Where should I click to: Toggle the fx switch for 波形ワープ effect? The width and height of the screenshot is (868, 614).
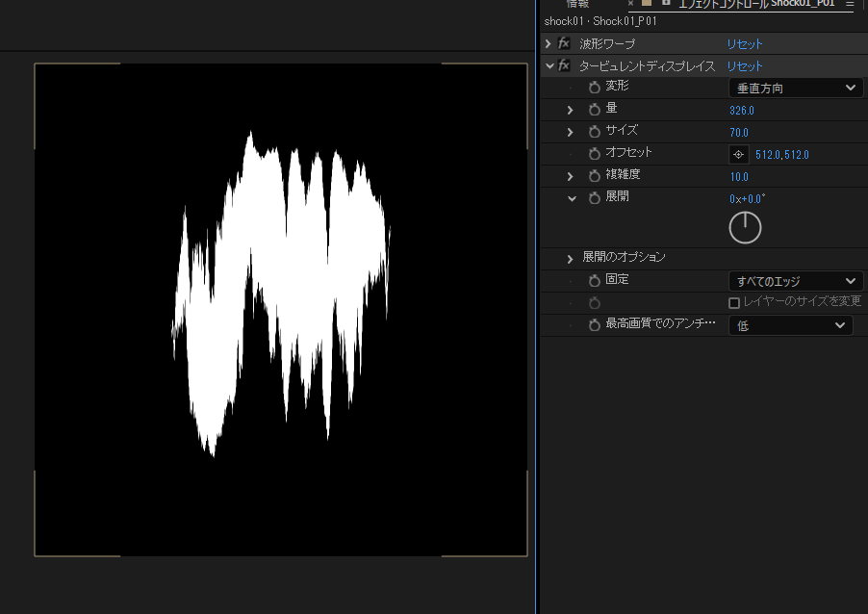coord(564,44)
